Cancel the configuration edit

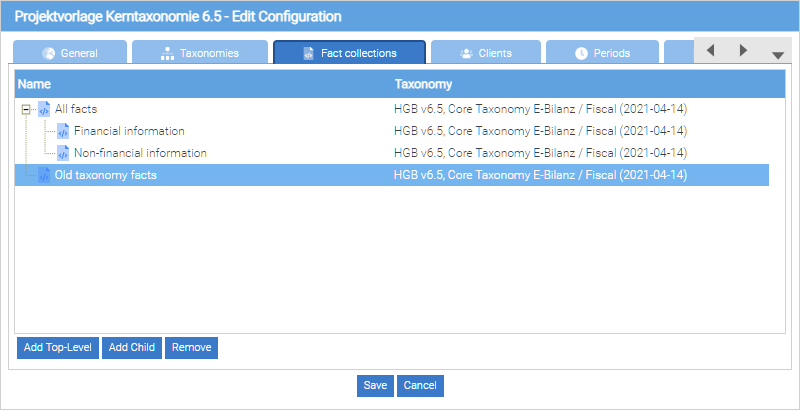click(x=420, y=385)
